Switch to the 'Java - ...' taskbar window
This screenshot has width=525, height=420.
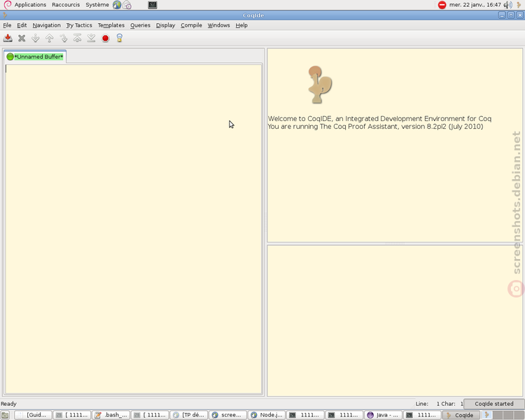coord(383,415)
